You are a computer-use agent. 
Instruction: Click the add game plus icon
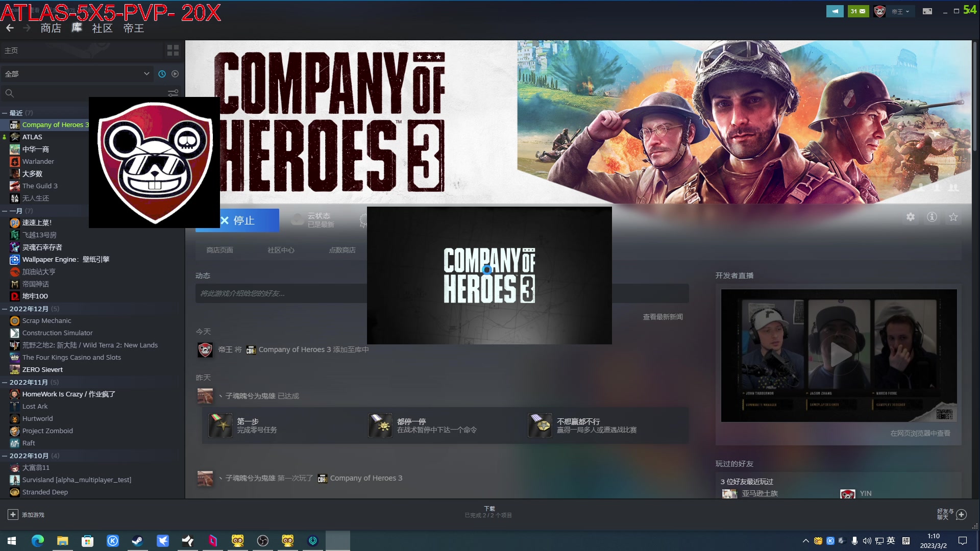point(13,514)
